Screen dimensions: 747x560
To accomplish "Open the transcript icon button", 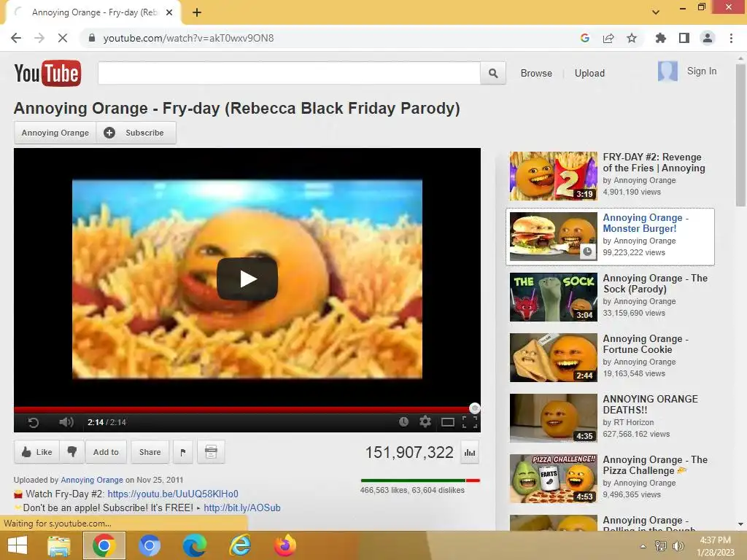I will (211, 452).
